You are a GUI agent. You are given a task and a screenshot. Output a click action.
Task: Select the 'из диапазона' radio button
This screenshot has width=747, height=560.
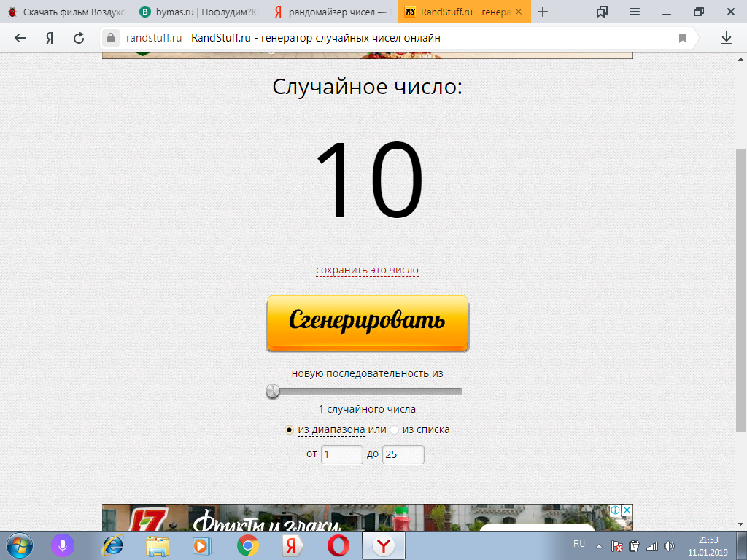[290, 430]
